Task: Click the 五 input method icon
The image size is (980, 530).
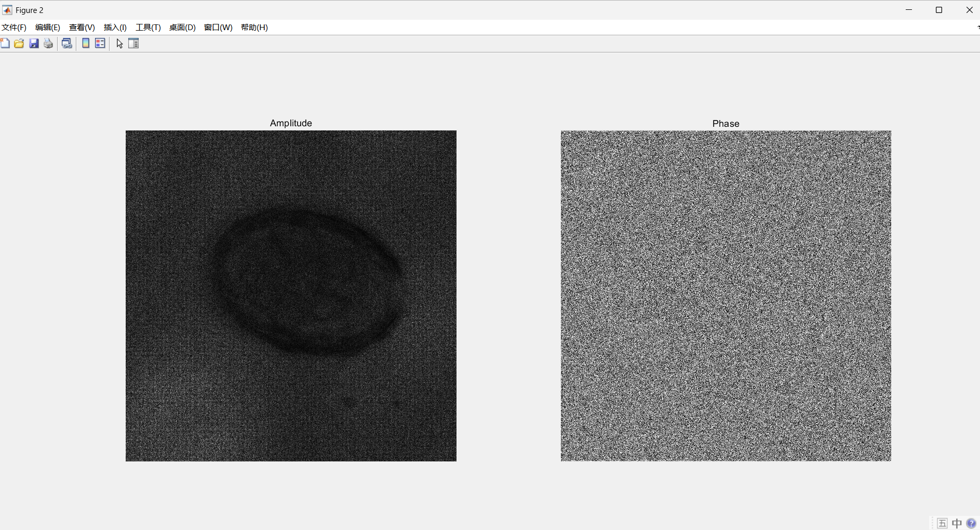Action: [x=943, y=523]
